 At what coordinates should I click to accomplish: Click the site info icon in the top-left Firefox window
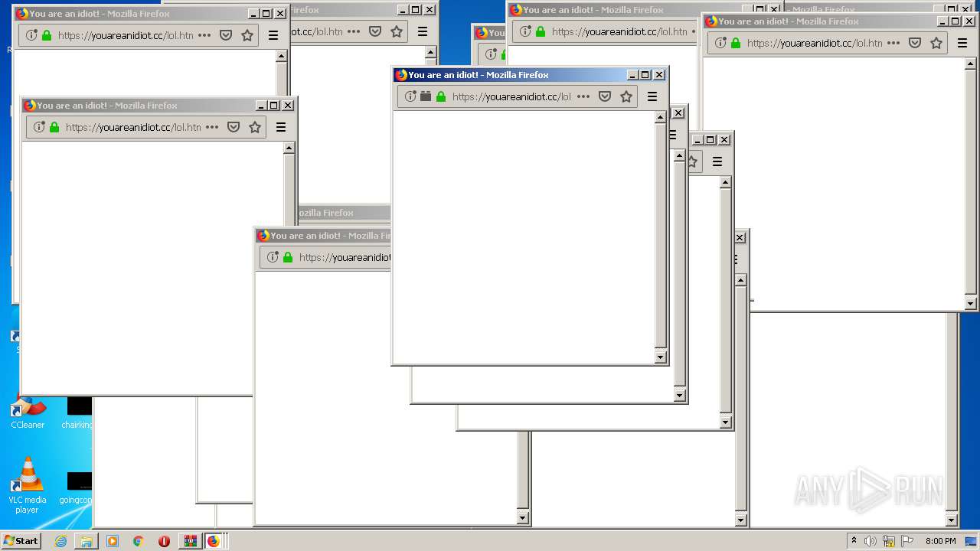point(31,35)
